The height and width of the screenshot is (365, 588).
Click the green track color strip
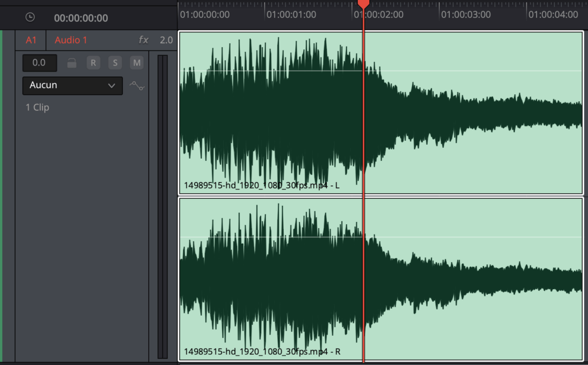[x=1, y=196]
